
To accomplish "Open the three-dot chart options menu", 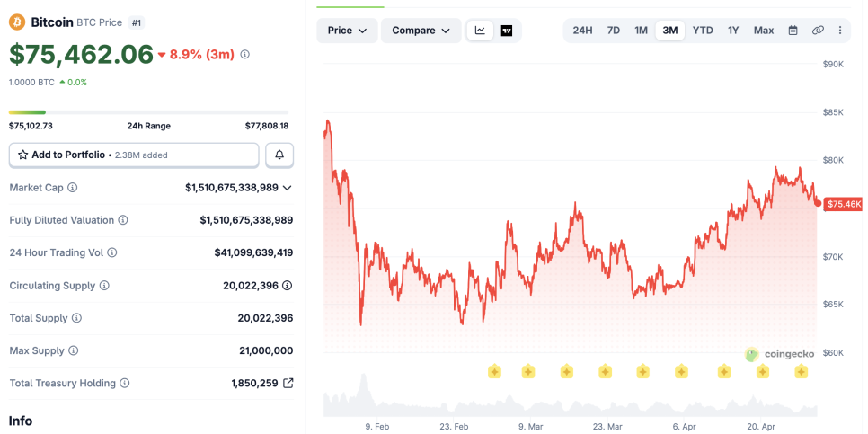I will (840, 31).
